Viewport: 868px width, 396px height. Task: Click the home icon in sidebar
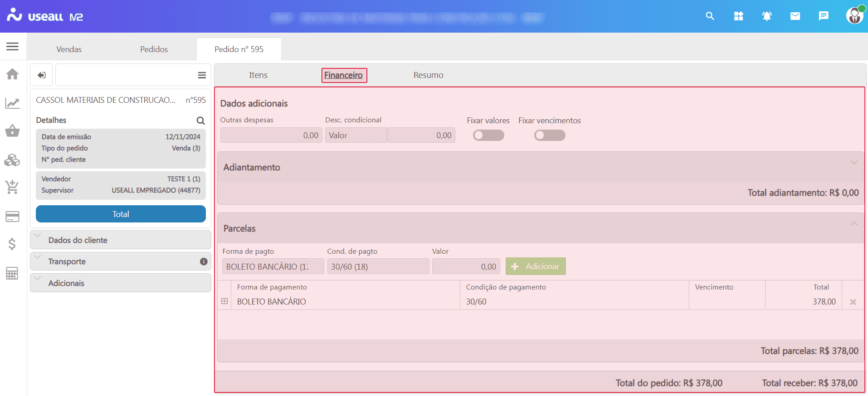(x=12, y=74)
